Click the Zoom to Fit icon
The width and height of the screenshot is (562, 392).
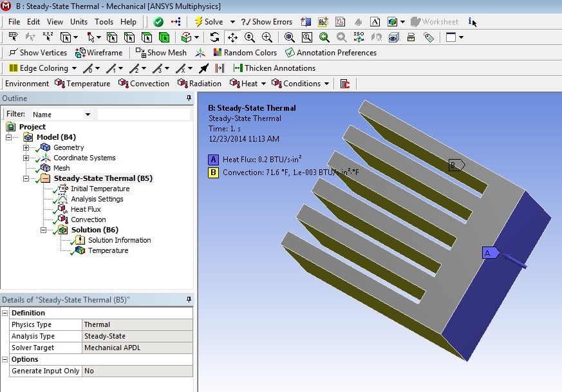[x=289, y=37]
